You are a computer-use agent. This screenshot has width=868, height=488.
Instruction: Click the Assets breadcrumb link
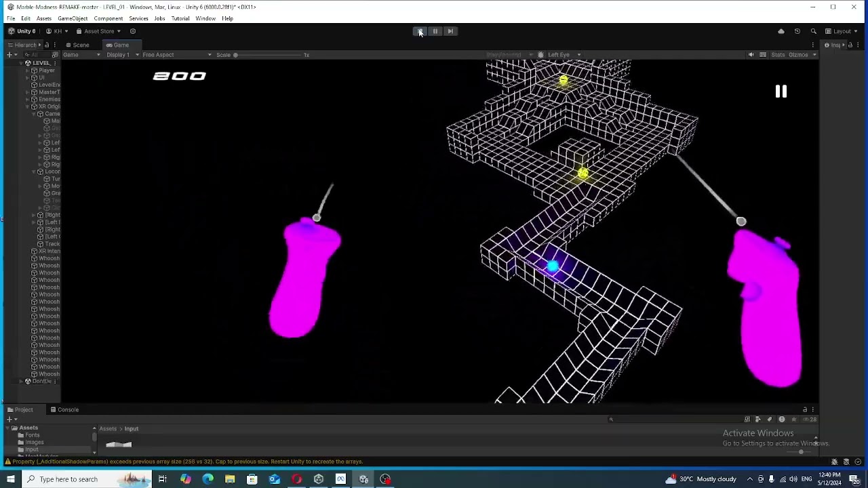click(108, 428)
